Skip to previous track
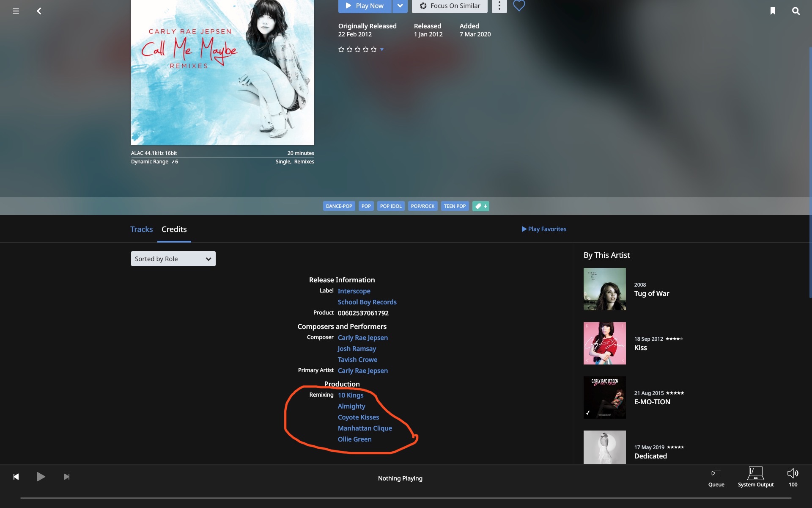 pyautogui.click(x=16, y=477)
